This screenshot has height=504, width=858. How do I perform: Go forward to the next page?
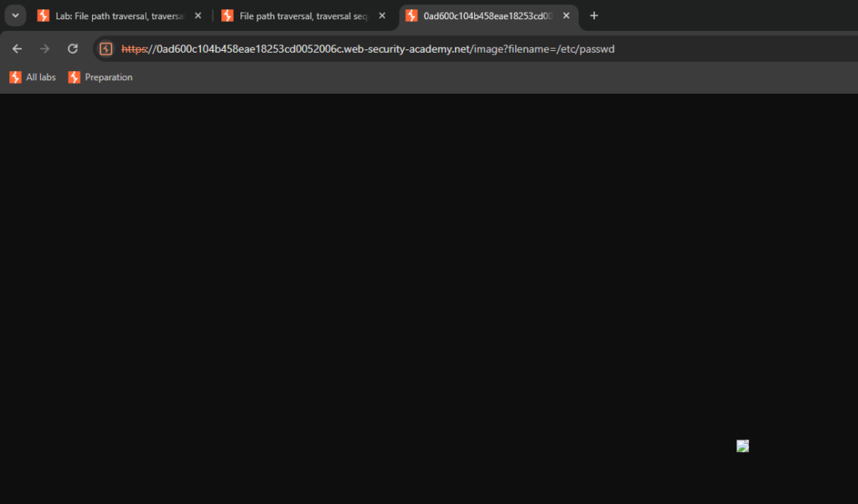point(44,49)
